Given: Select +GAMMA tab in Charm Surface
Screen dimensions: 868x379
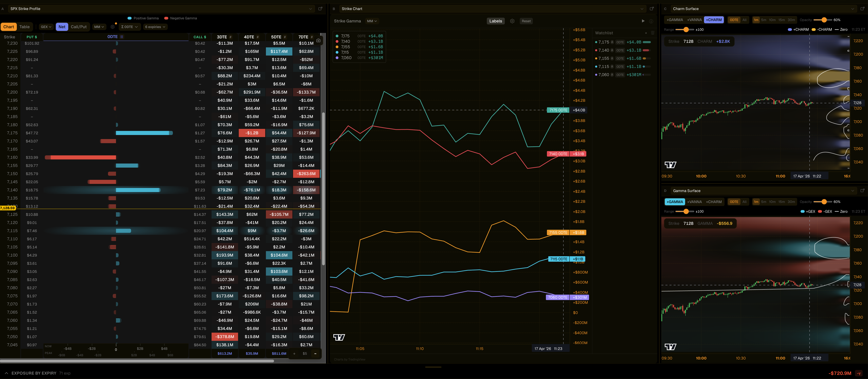Looking at the screenshot, I should coord(675,20).
